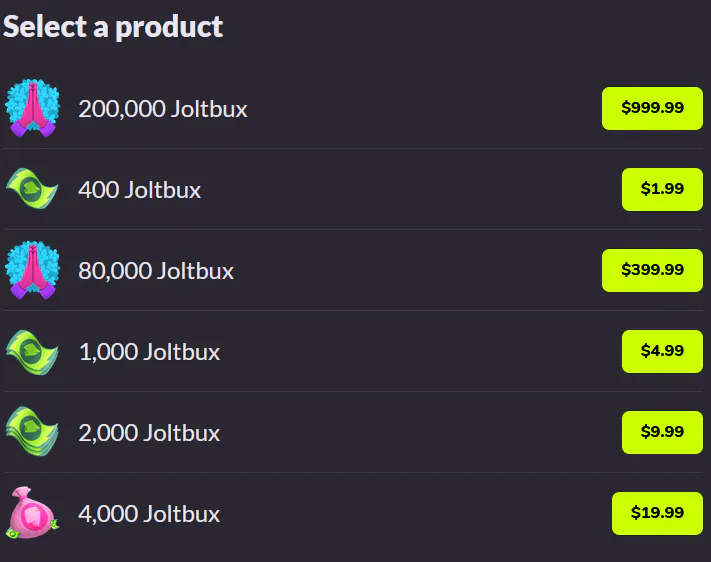Buy Joltbux for $4.99

click(662, 351)
